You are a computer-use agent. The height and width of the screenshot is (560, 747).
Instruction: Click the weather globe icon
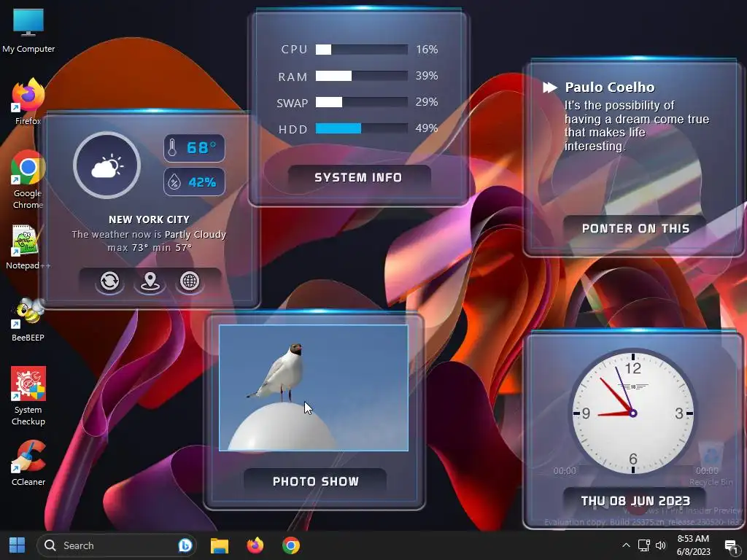click(190, 281)
